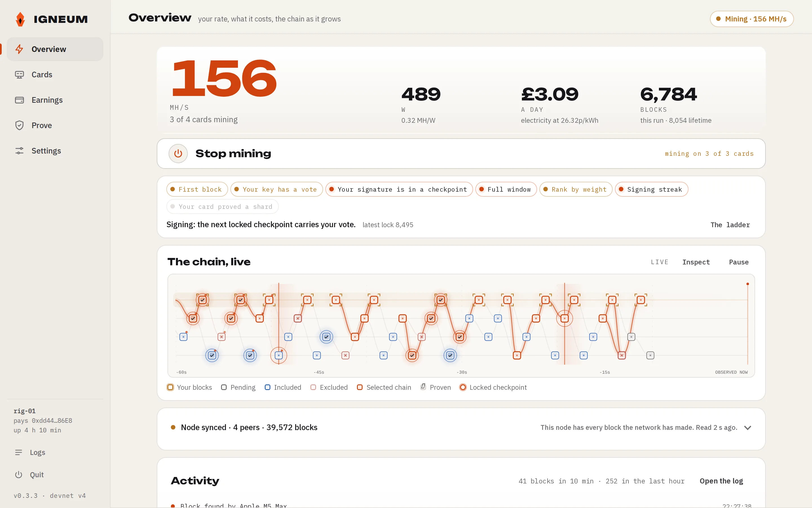The height and width of the screenshot is (508, 812).
Task: Click the v0.3.3 devnet v4 version text
Action: pos(50,496)
